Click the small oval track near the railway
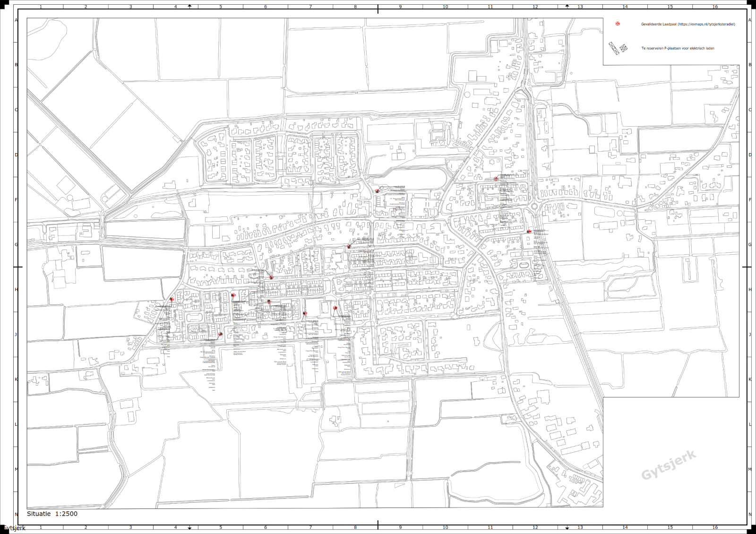The height and width of the screenshot is (534, 756). click(x=524, y=265)
